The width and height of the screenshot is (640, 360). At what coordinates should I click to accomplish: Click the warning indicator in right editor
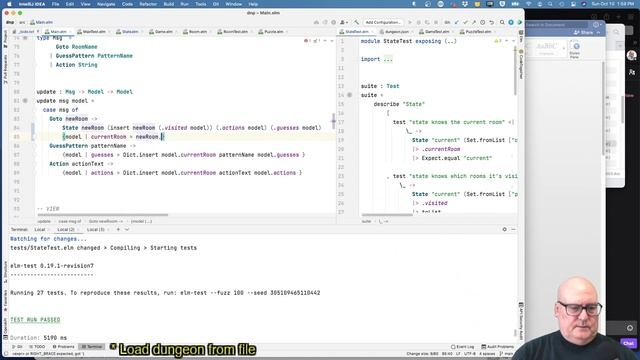[x=498, y=41]
